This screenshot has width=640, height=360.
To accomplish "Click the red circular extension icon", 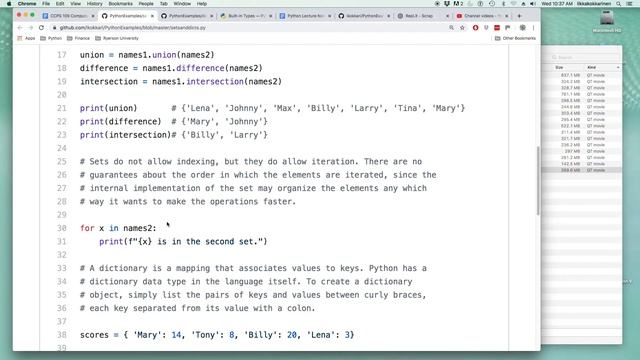I will [x=476, y=28].
